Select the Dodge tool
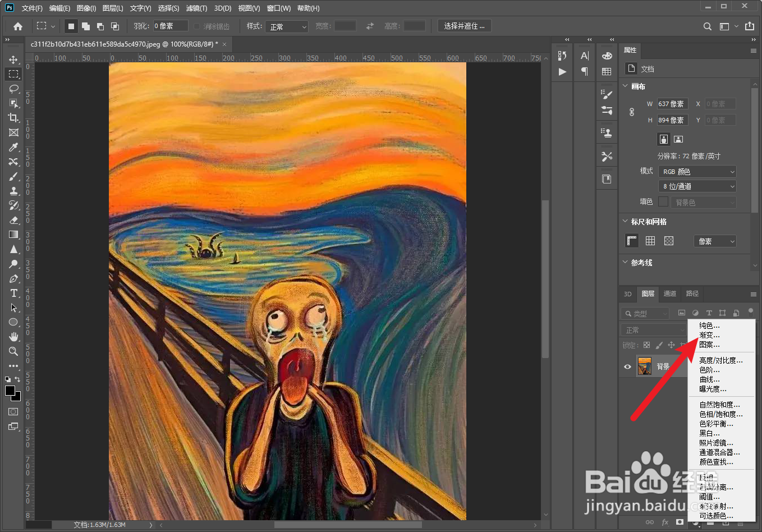The width and height of the screenshot is (762, 532). tap(14, 264)
